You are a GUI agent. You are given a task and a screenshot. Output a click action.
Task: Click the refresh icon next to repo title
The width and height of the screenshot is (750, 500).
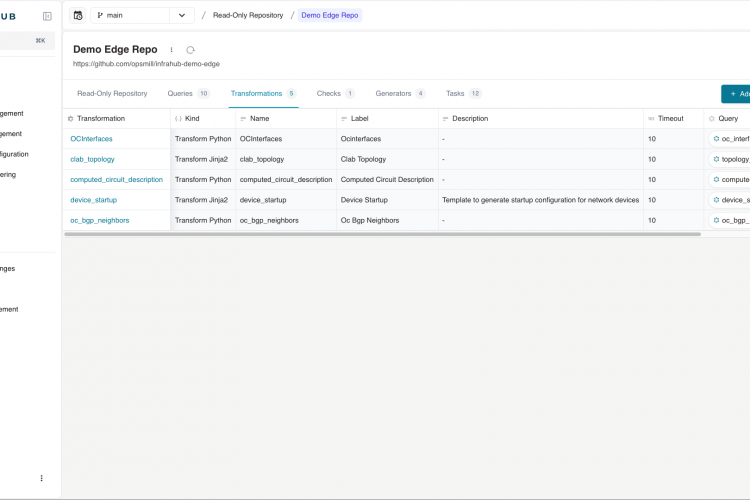click(190, 50)
